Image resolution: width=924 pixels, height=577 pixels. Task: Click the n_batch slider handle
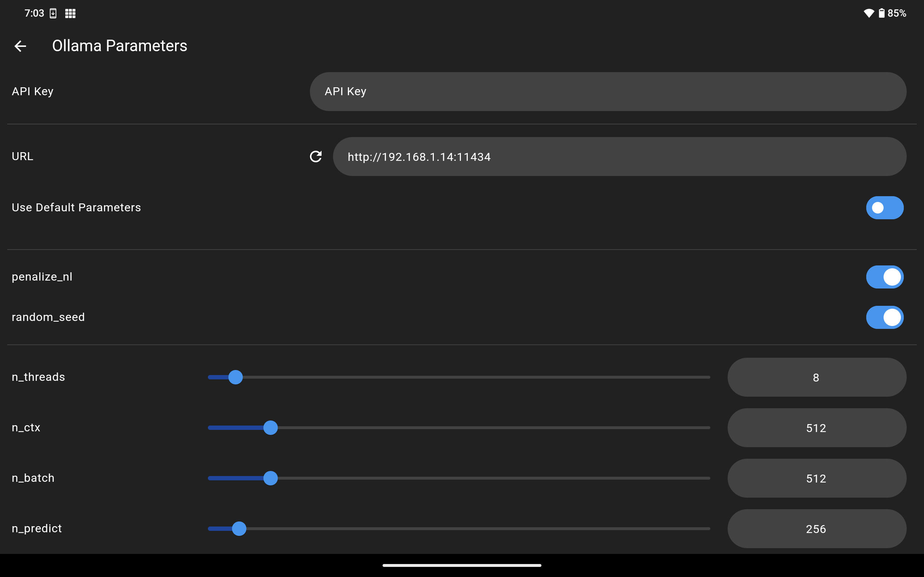click(x=270, y=478)
